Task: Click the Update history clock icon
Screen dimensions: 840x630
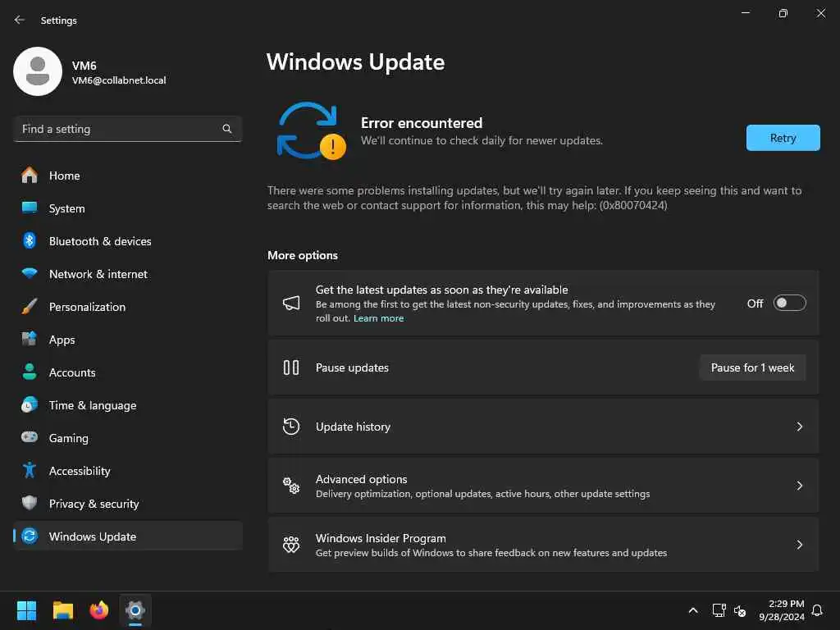Action: click(x=291, y=427)
